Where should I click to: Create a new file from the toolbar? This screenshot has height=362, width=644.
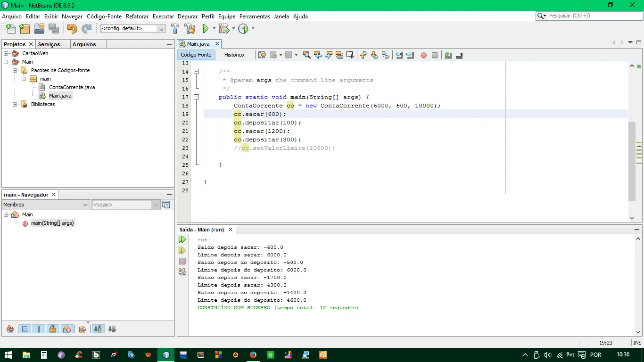tap(10, 29)
